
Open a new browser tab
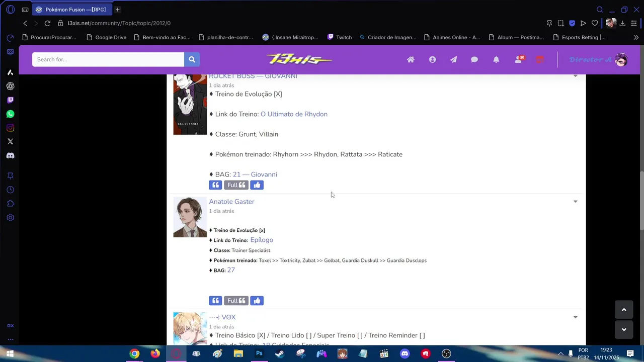[117, 10]
